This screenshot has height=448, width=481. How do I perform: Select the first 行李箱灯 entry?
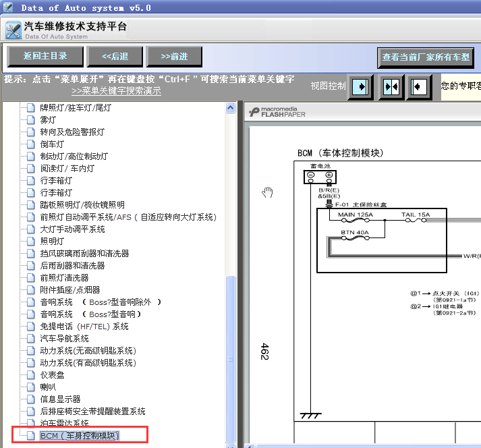(x=56, y=181)
